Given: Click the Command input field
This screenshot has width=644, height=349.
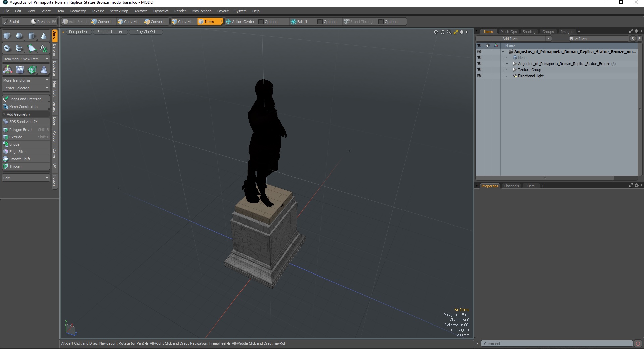Looking at the screenshot, I should (x=557, y=344).
